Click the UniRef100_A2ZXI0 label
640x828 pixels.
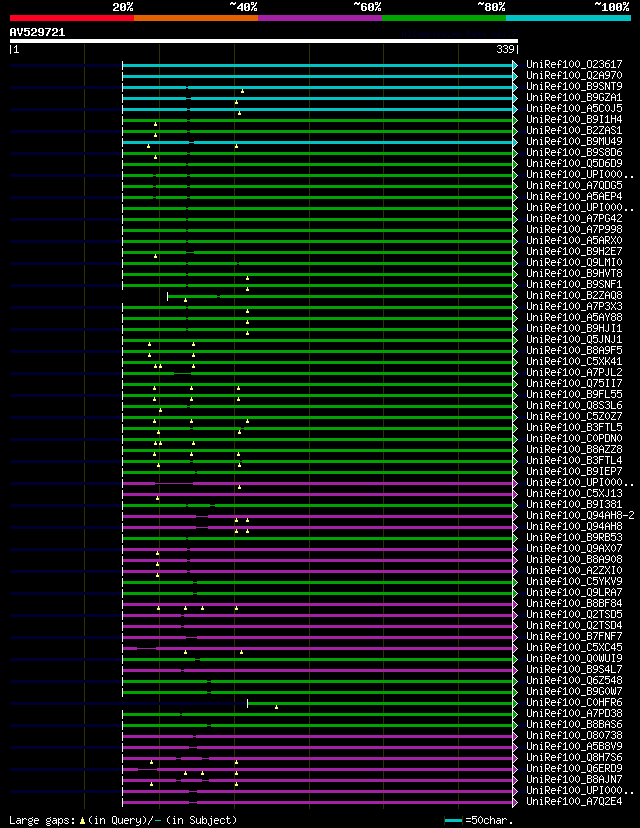[x=575, y=570]
